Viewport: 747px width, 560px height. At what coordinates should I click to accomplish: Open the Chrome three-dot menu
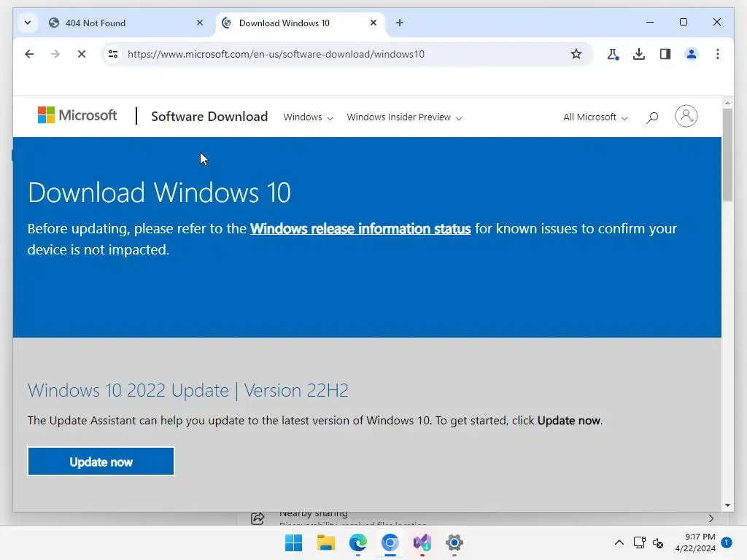pyautogui.click(x=718, y=54)
